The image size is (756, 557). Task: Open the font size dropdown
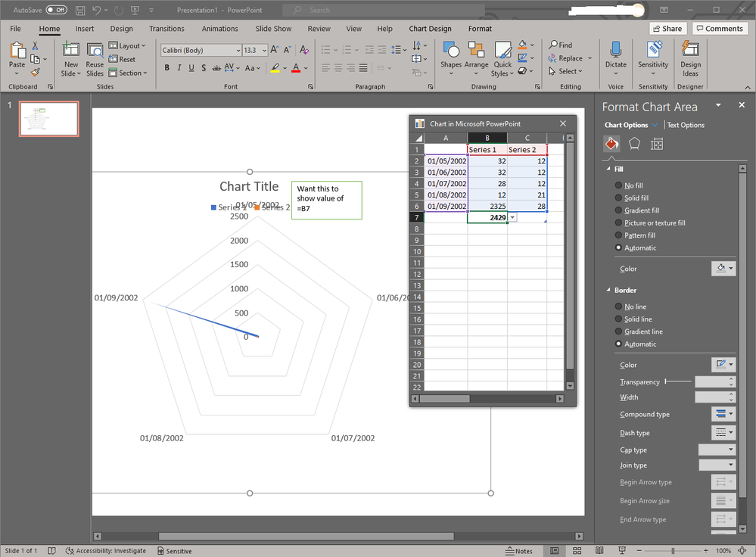[264, 50]
